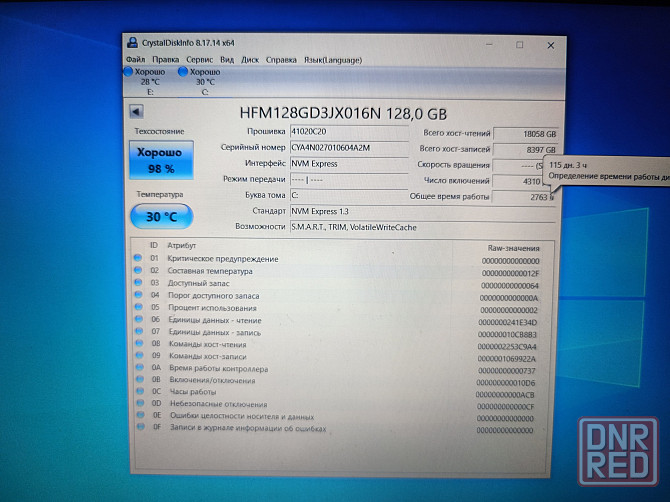Screen dimensions: 670x502
Task: Click the disk title HFM128GD3JX016N 128,0 GB
Action: click(x=343, y=114)
